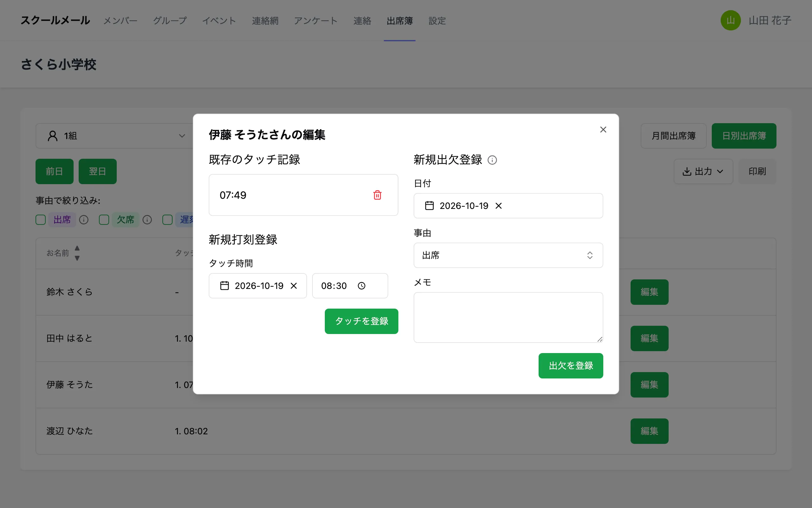Click 編集 for 伊藤 そうた
This screenshot has height=508, width=812.
pyautogui.click(x=649, y=385)
